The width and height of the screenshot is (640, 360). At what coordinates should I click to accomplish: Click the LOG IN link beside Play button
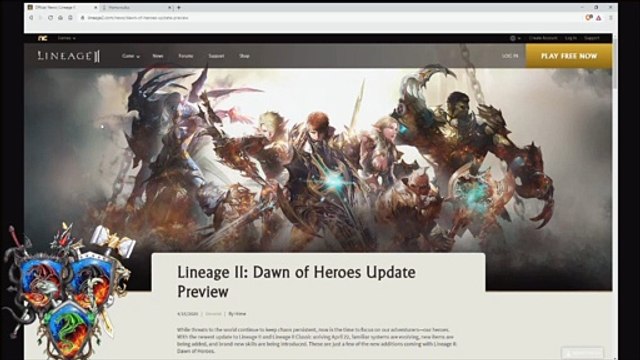pyautogui.click(x=510, y=56)
